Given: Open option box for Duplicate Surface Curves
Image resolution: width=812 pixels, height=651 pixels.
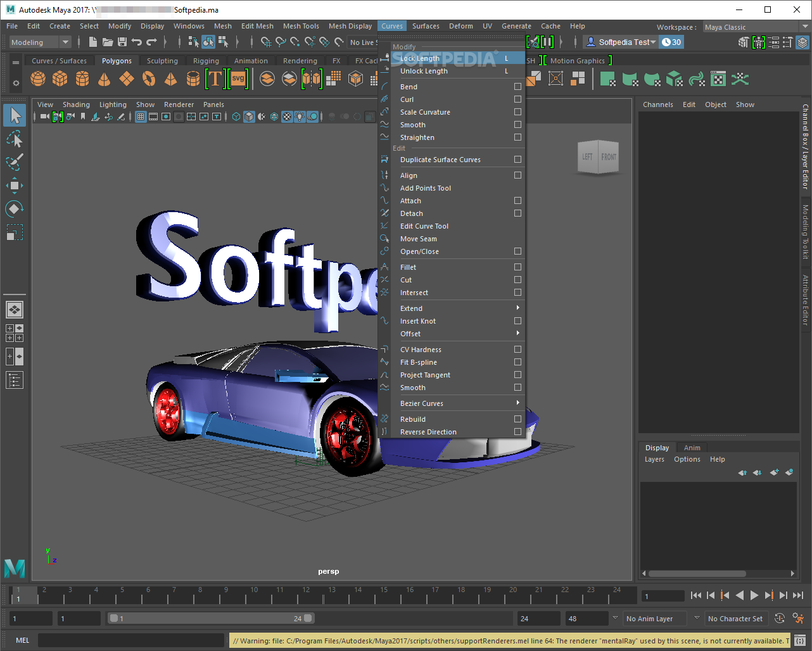Looking at the screenshot, I should [x=517, y=160].
